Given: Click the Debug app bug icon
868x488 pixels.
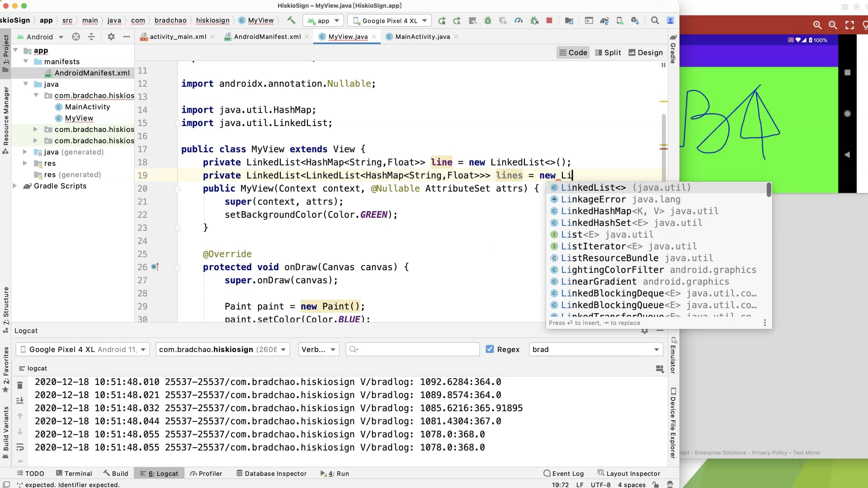Looking at the screenshot, I should pos(487,20).
